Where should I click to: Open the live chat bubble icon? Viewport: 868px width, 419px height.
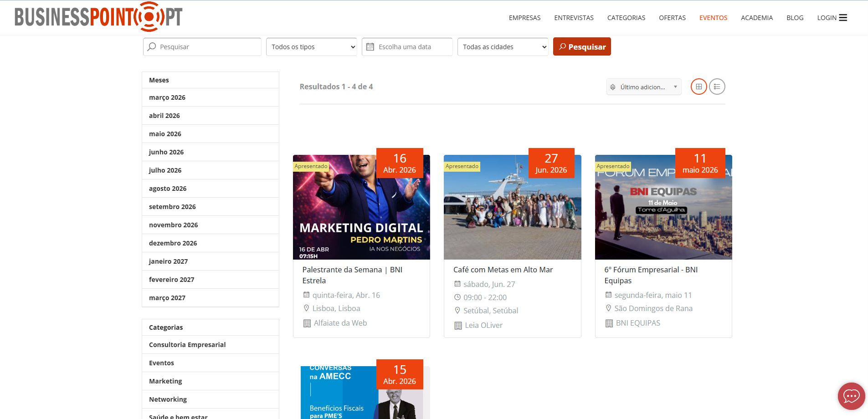click(x=851, y=396)
